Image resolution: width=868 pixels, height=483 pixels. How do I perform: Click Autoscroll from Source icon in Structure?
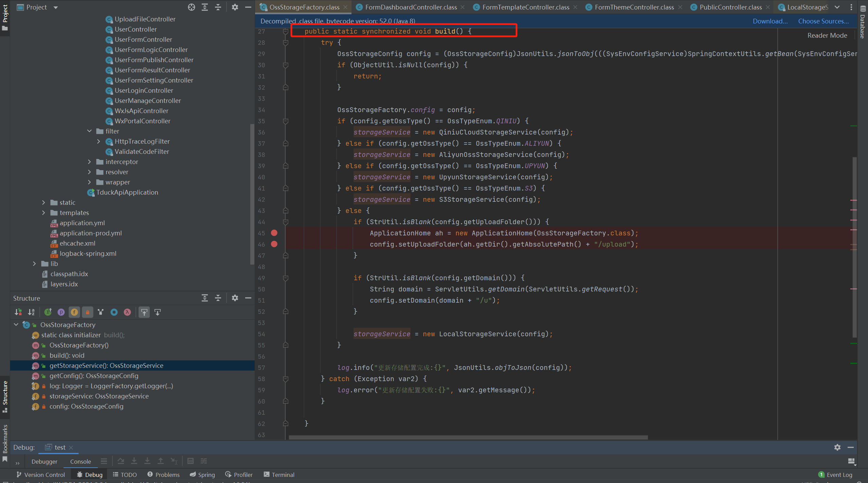pyautogui.click(x=158, y=312)
